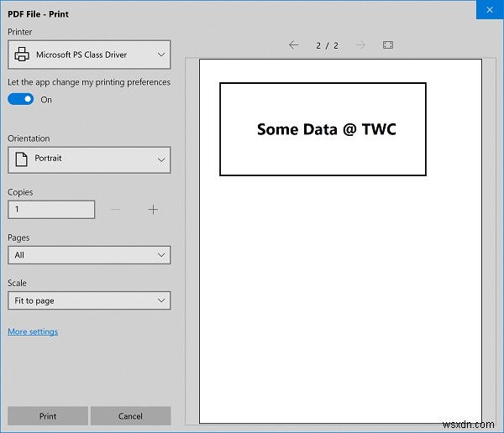Click the page preview with Some Data @ TWC
The height and width of the screenshot is (433, 504).
[x=340, y=241]
